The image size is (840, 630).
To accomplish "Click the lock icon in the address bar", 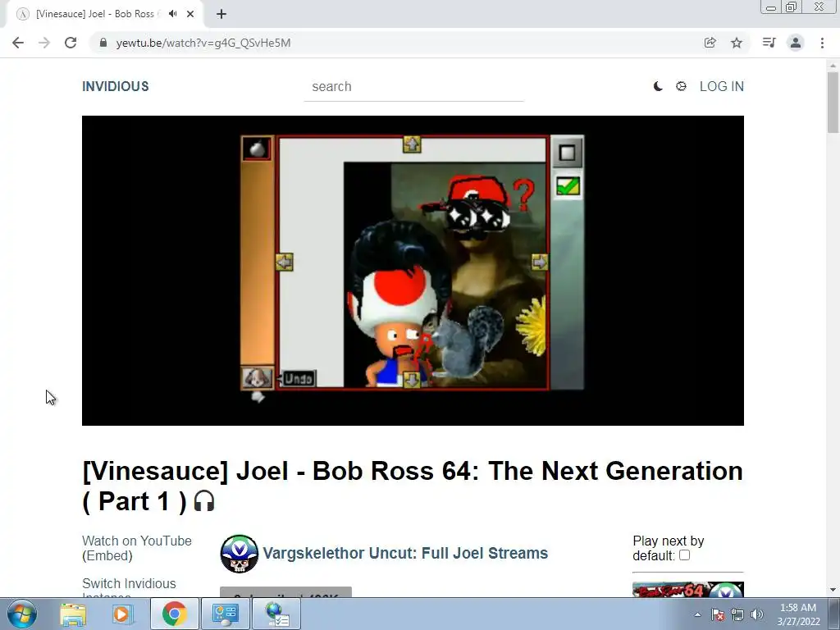I will tap(103, 43).
